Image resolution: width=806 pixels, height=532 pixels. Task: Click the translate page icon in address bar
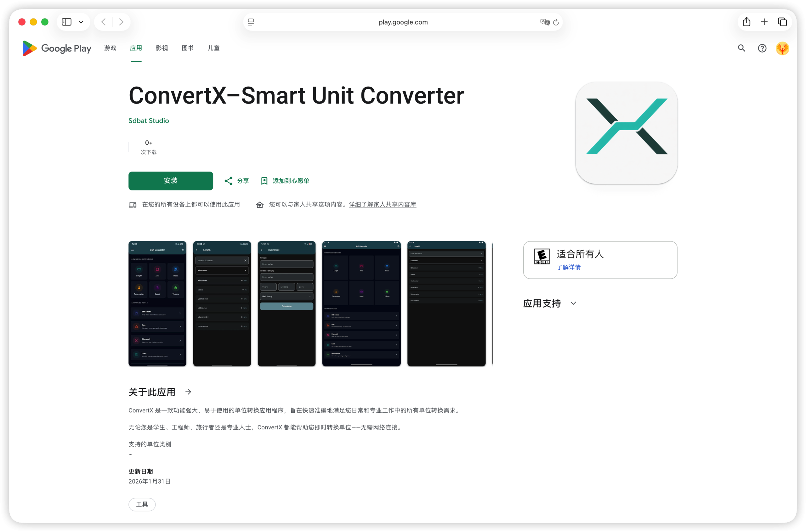[545, 22]
